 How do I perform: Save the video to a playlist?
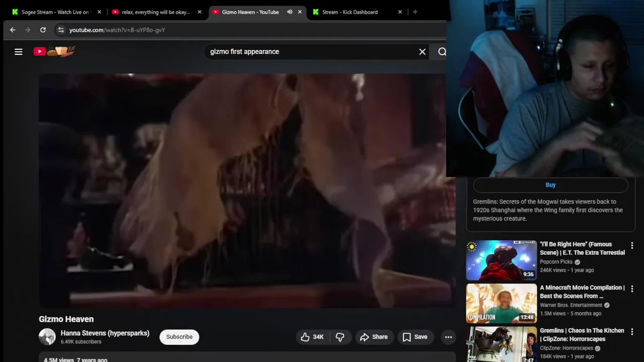click(x=415, y=337)
